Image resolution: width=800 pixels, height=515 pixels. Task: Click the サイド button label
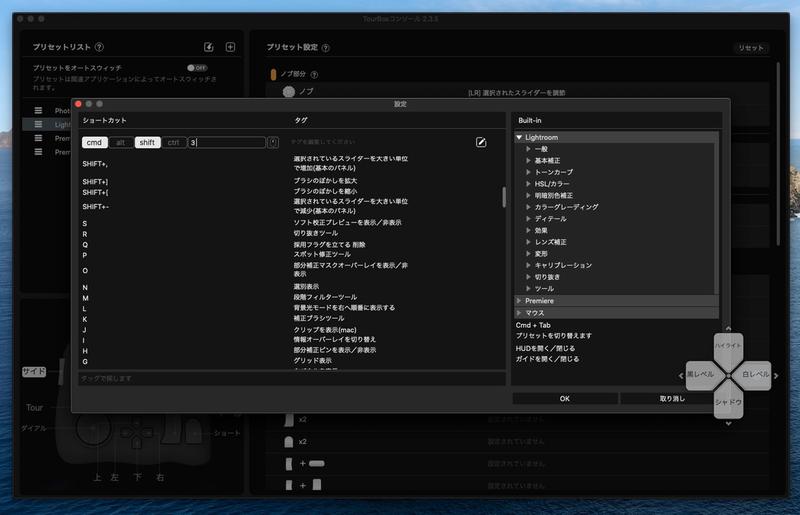point(34,371)
